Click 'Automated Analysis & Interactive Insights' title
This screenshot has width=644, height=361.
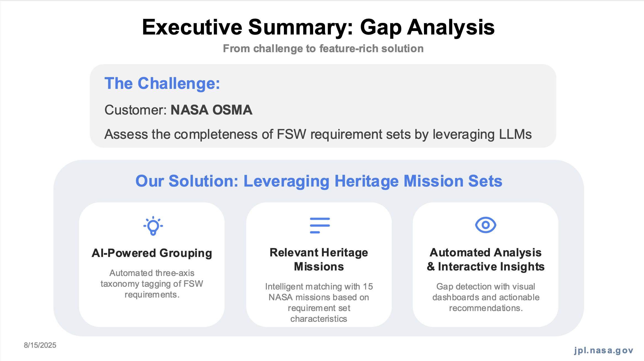click(485, 259)
